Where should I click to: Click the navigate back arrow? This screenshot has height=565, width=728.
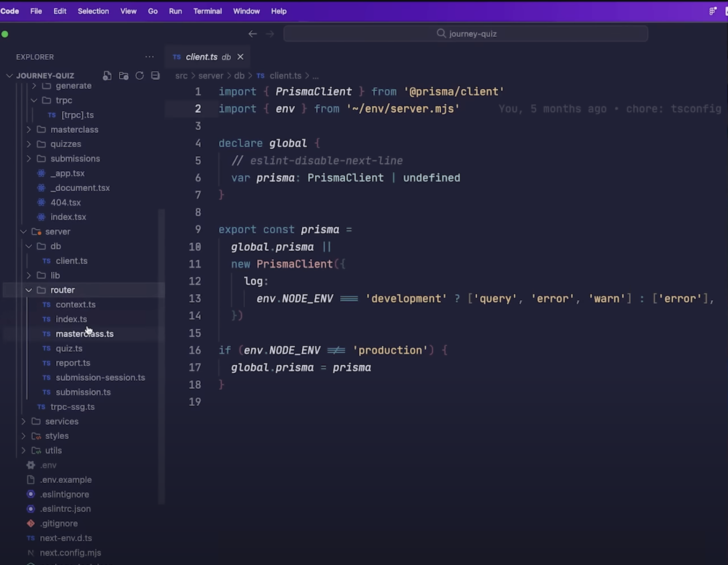pos(253,33)
